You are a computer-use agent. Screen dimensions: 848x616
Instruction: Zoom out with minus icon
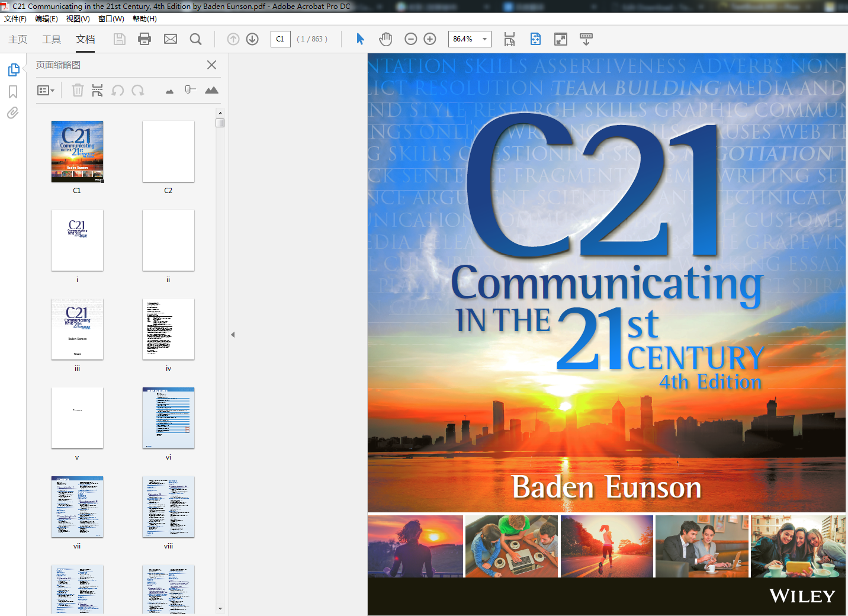[x=411, y=39]
